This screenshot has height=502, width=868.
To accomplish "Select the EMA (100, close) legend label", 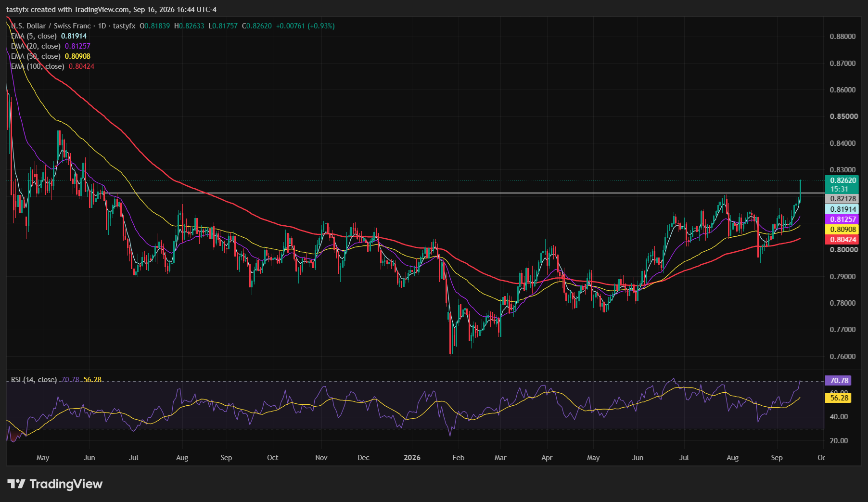I will pyautogui.click(x=38, y=66).
